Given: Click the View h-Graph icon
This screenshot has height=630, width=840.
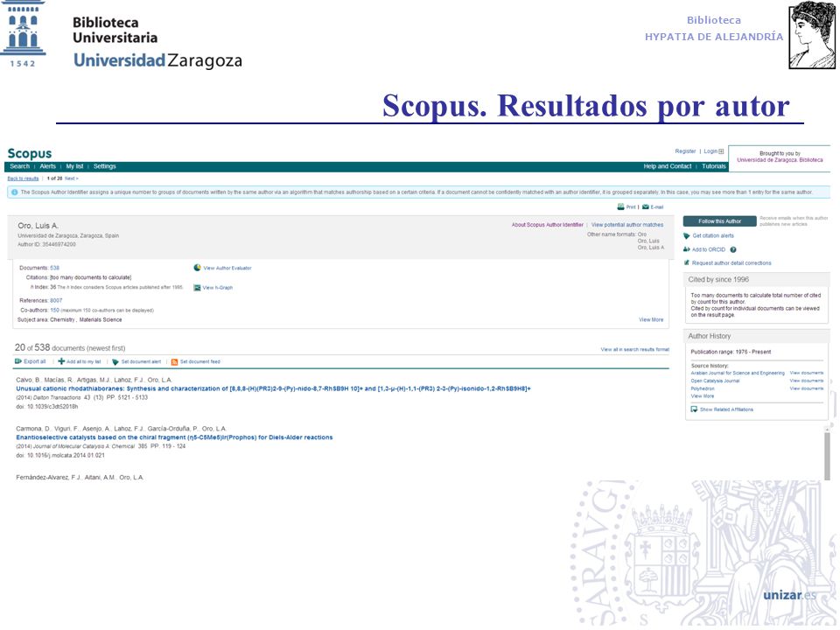Looking at the screenshot, I should (197, 288).
